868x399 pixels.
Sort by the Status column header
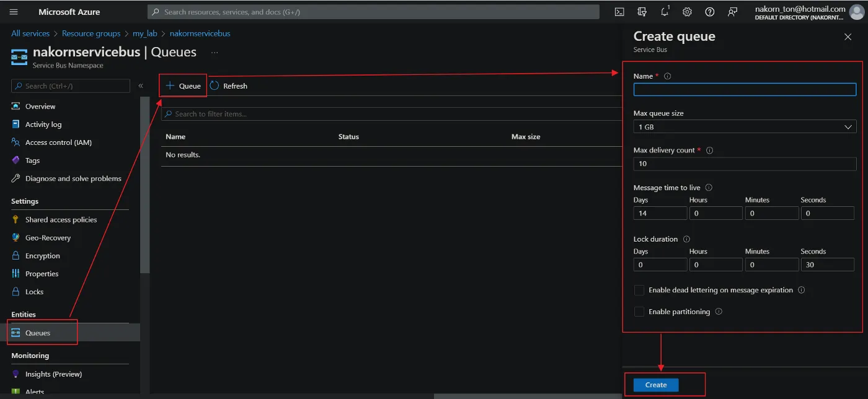pos(348,136)
